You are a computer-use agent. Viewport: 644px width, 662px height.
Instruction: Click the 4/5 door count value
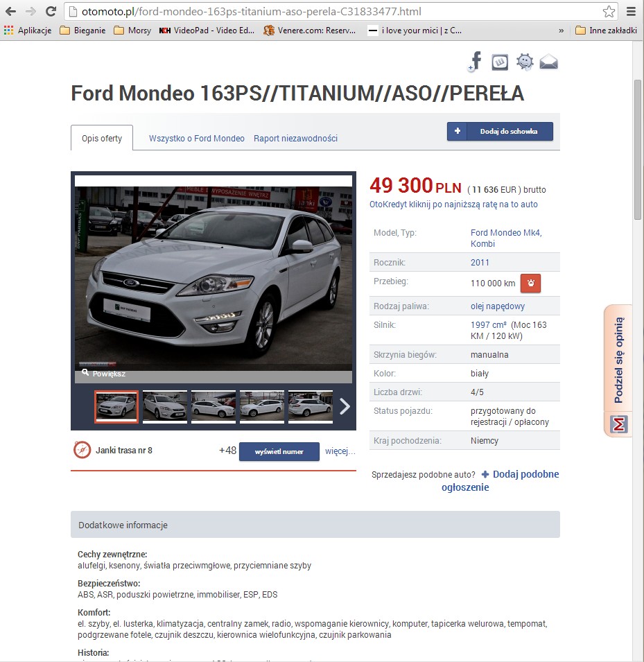click(x=477, y=392)
